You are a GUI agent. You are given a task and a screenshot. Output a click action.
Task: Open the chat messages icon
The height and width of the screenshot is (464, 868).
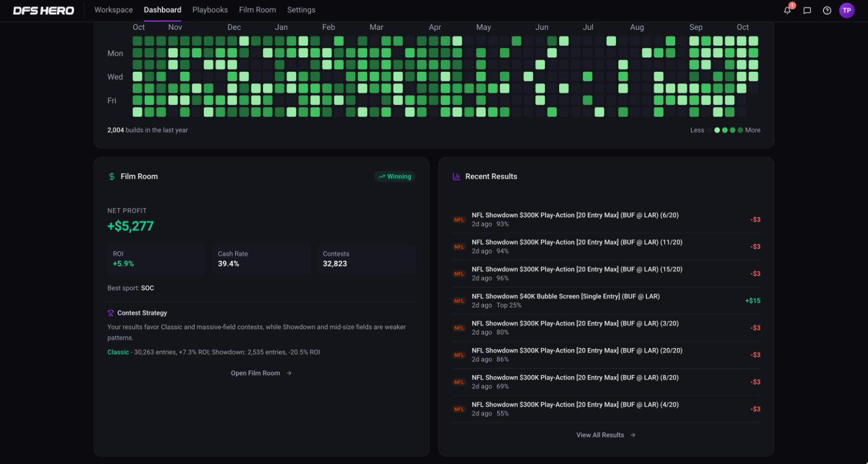tap(807, 10)
